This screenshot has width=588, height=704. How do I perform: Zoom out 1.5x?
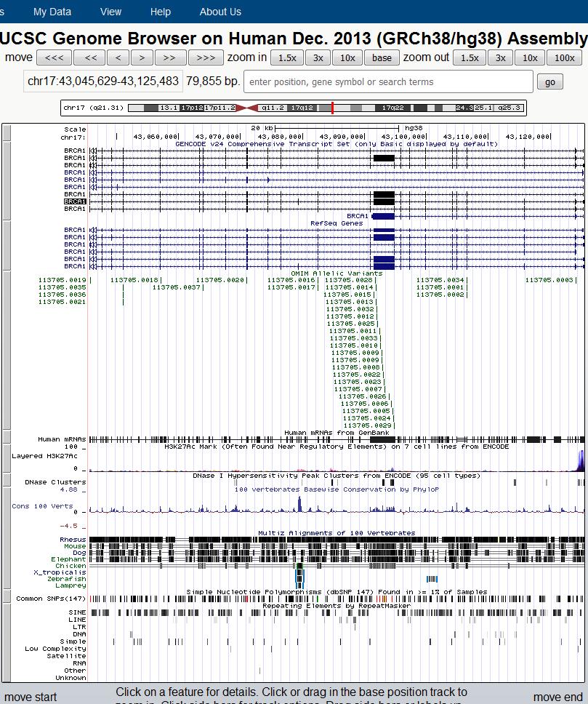pos(470,58)
